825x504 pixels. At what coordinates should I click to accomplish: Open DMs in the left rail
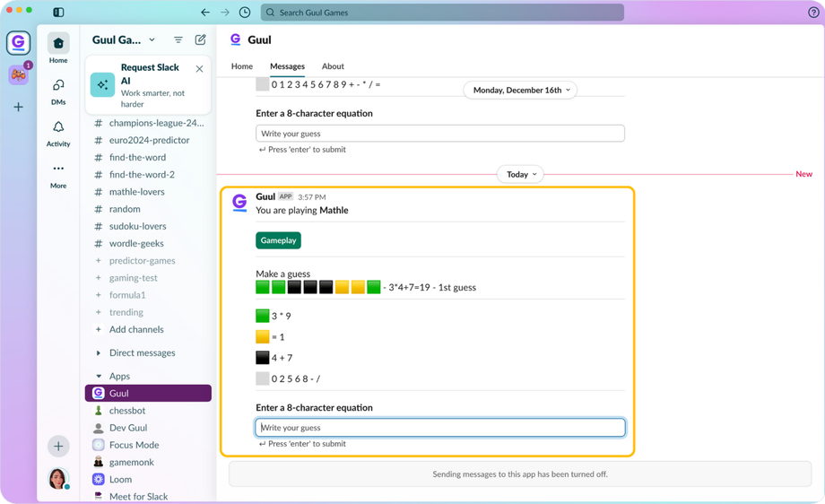tap(58, 91)
